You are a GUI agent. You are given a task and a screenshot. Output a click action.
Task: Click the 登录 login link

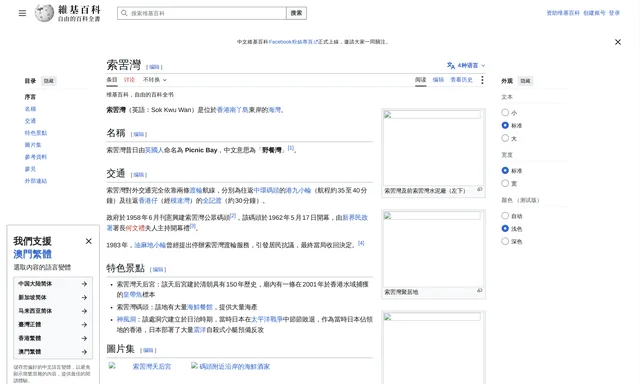(x=614, y=13)
